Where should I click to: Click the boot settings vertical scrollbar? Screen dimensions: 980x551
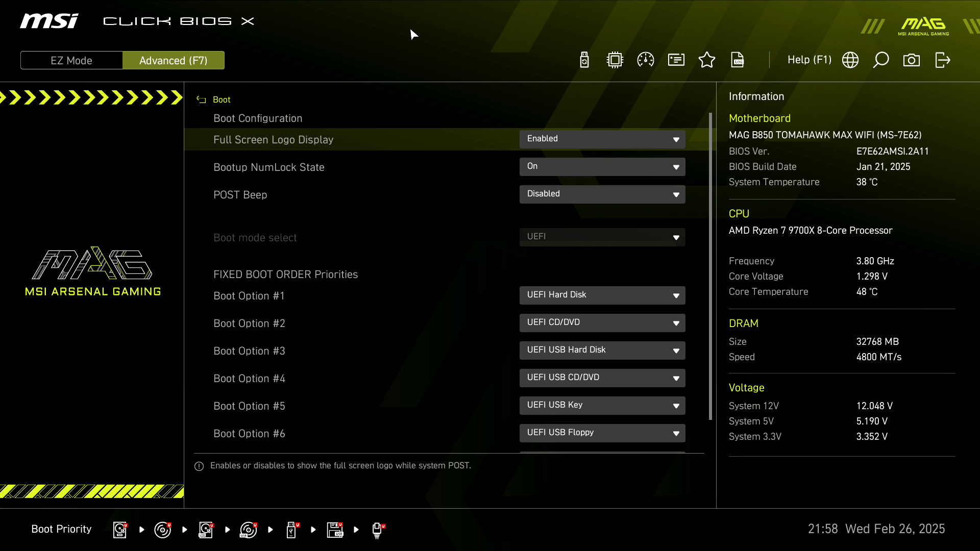pos(710,265)
